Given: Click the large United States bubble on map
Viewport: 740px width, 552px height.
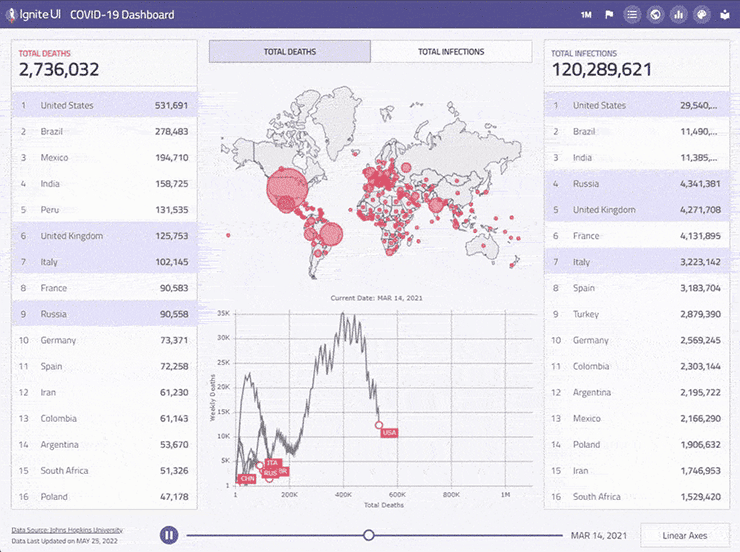Looking at the screenshot, I should click(284, 187).
